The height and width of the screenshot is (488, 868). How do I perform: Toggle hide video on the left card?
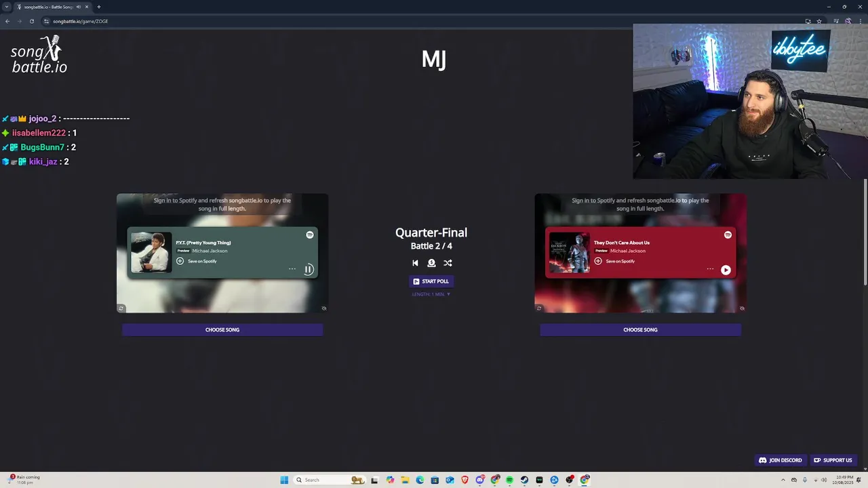[x=324, y=308]
